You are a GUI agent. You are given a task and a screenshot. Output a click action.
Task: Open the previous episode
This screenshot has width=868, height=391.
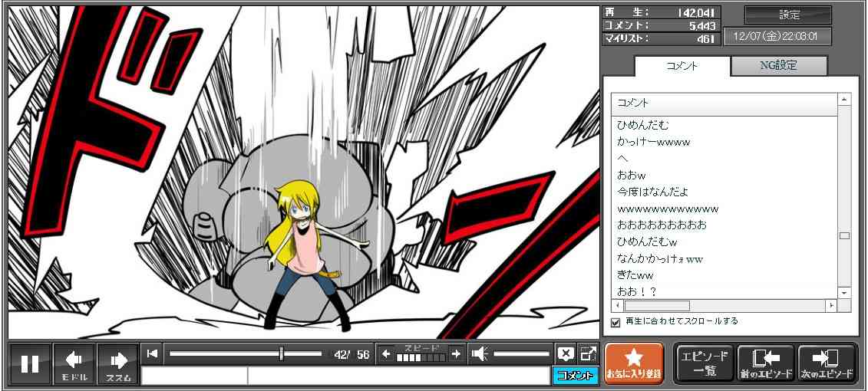(765, 363)
